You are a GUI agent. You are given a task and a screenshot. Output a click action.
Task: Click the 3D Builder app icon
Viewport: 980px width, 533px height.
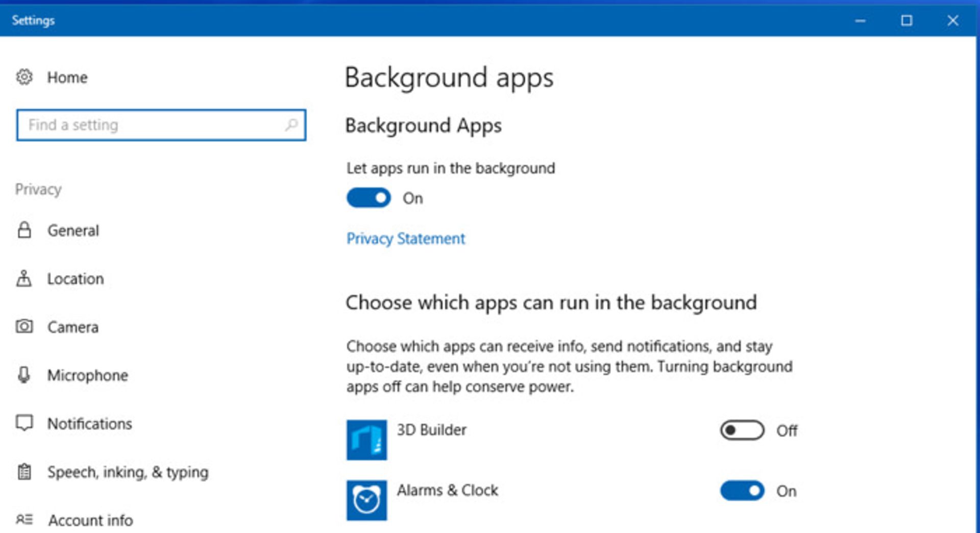366,440
